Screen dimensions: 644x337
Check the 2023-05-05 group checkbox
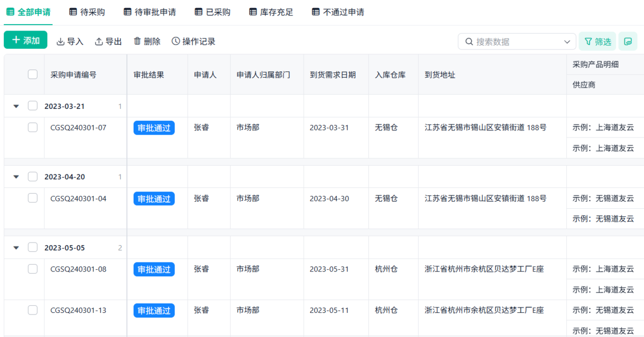coord(33,247)
